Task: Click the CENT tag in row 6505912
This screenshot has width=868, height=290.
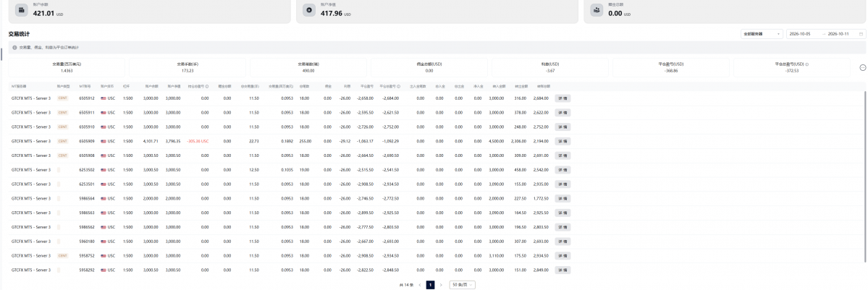Action: 62,98
